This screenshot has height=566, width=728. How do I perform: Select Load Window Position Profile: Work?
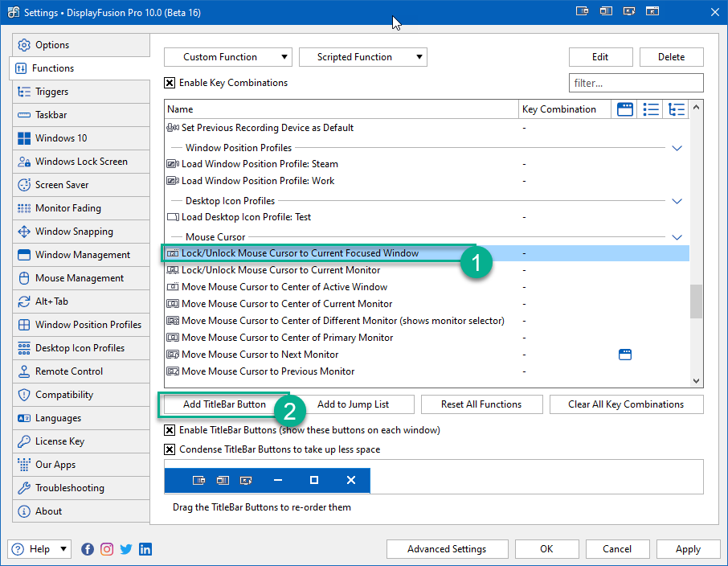tap(427, 181)
